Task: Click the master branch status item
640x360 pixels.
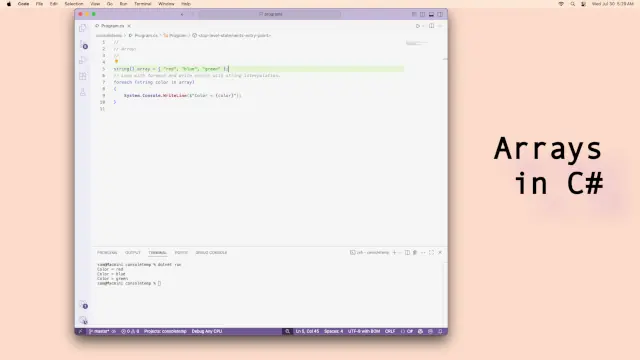Action: tap(99, 331)
